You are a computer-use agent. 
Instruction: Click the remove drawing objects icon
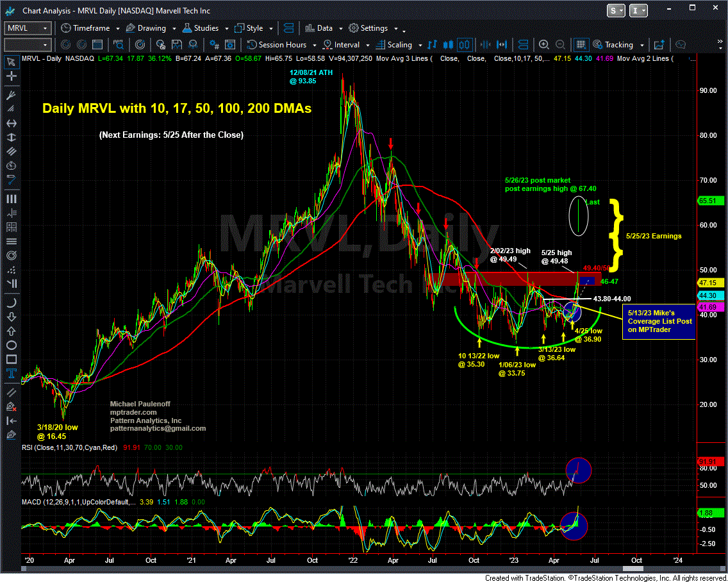coord(11,407)
